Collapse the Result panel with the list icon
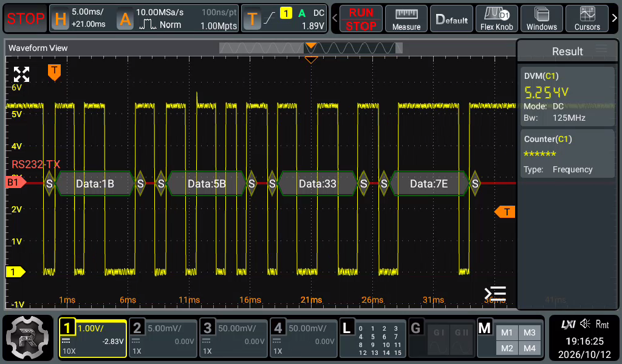 [x=495, y=294]
